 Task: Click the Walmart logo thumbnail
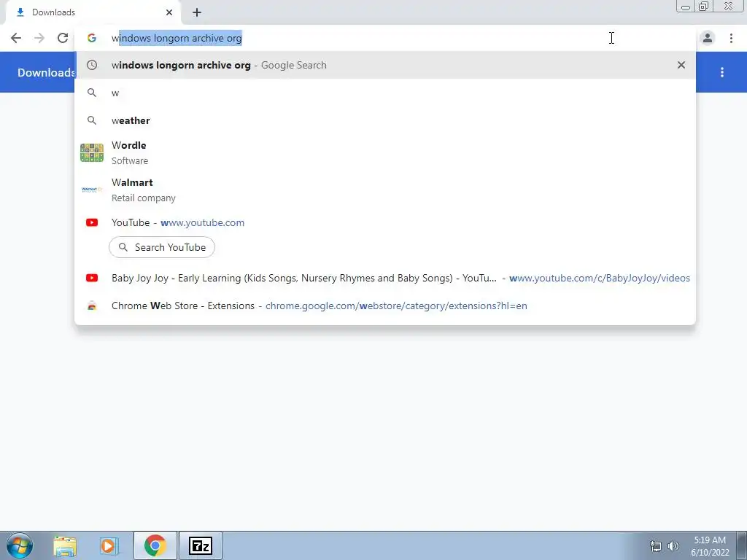(x=92, y=190)
